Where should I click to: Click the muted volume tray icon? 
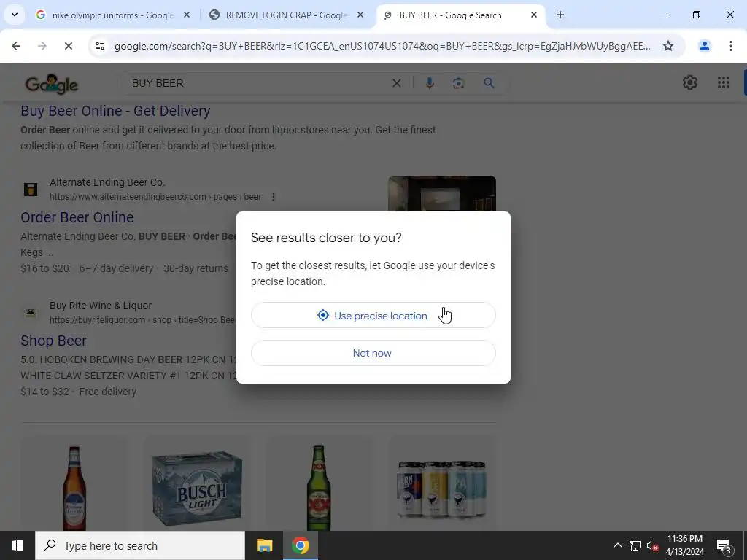click(652, 546)
